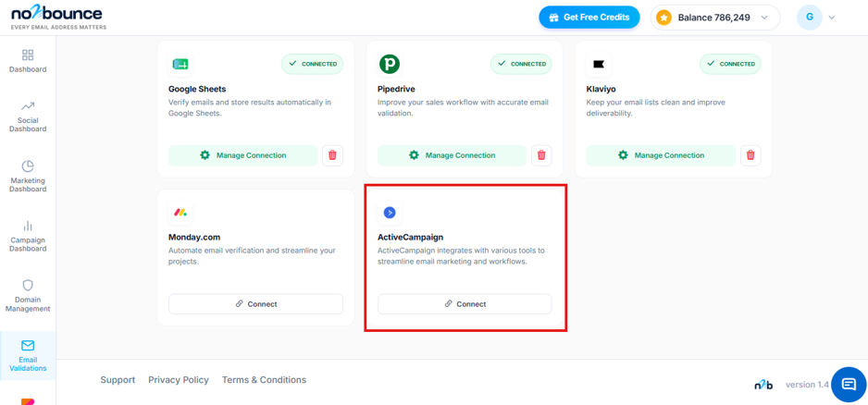Select Marketing Dashboard in the sidebar
Screen dimensions: 868x405
(x=28, y=177)
